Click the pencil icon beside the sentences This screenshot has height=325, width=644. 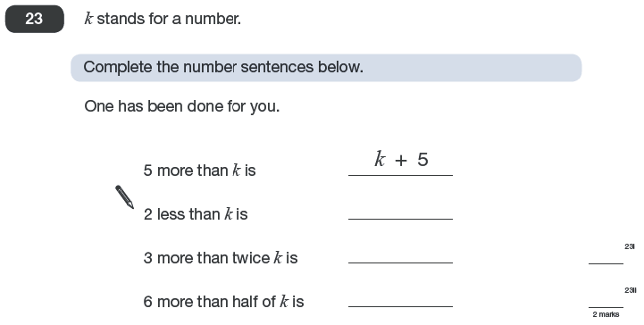click(124, 197)
